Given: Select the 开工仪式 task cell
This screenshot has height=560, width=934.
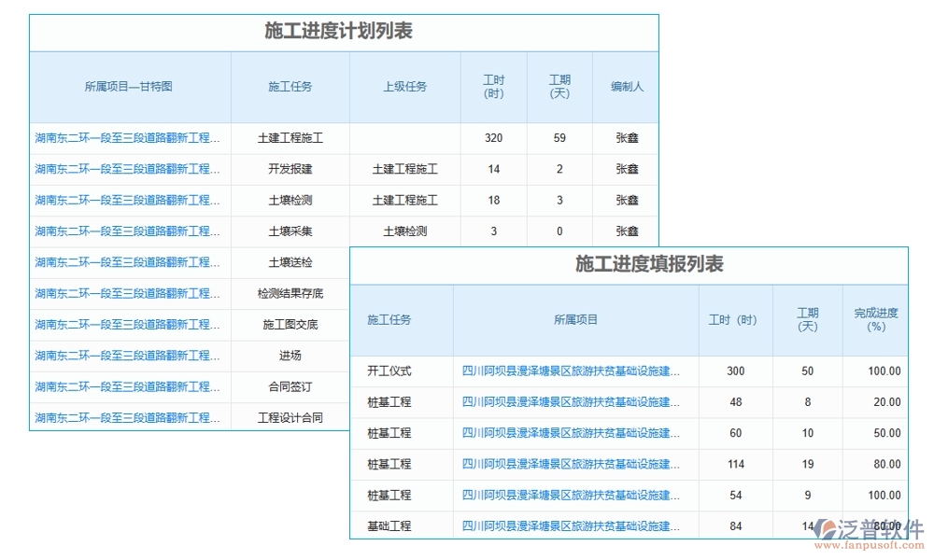Looking at the screenshot, I should pyautogui.click(x=389, y=371).
